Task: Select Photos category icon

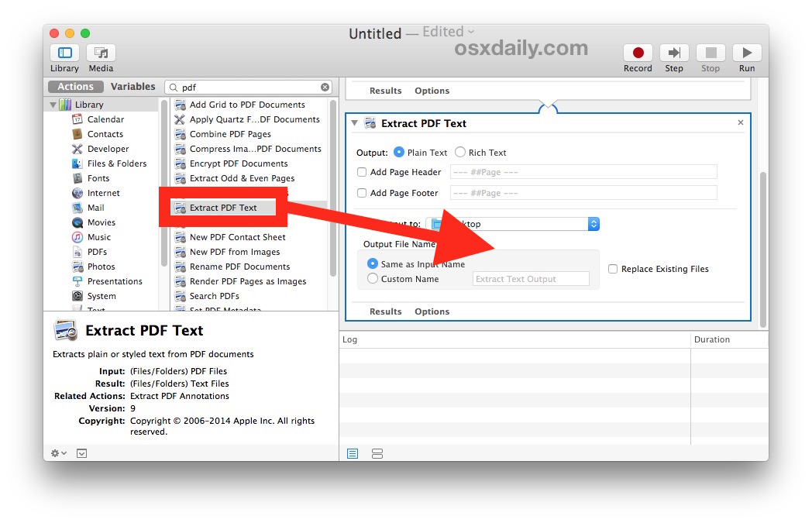Action: [77, 267]
